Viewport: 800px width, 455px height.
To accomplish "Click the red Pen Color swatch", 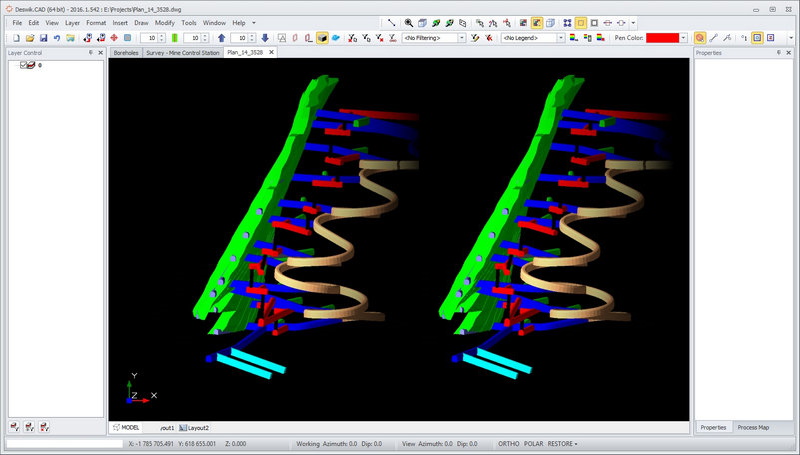I will point(662,38).
